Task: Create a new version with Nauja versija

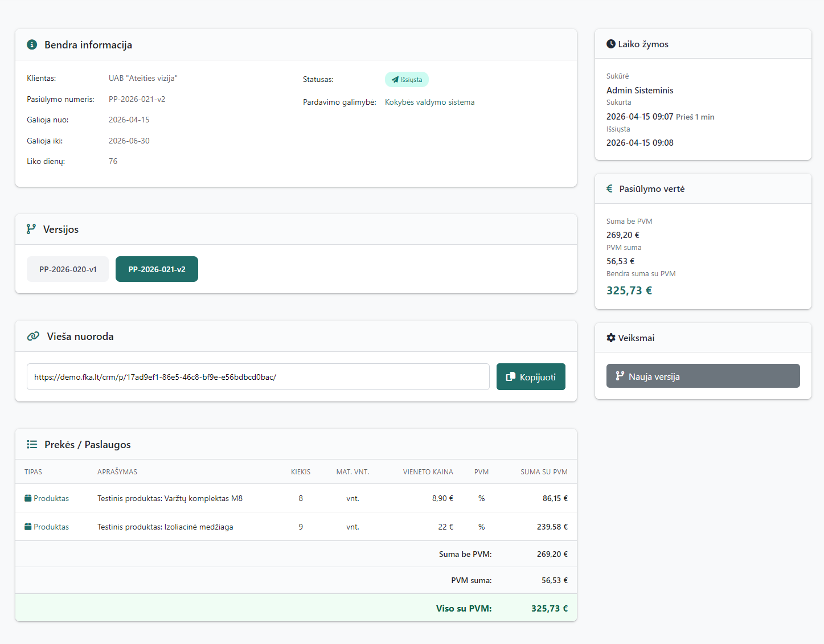Action: tap(703, 376)
